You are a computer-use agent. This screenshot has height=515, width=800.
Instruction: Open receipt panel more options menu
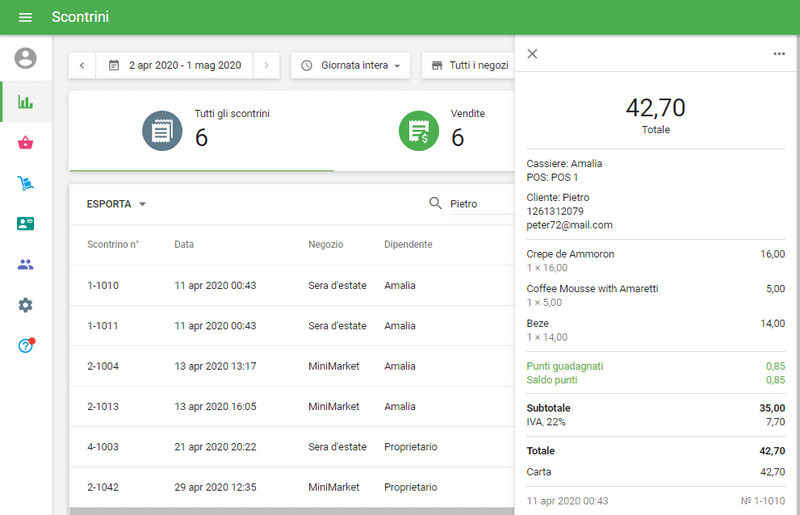click(779, 54)
